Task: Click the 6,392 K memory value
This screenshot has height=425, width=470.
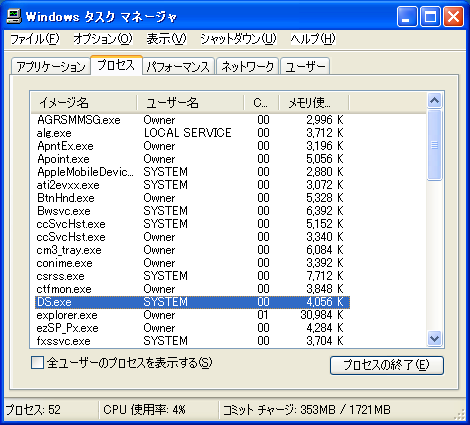Action: pos(325,211)
